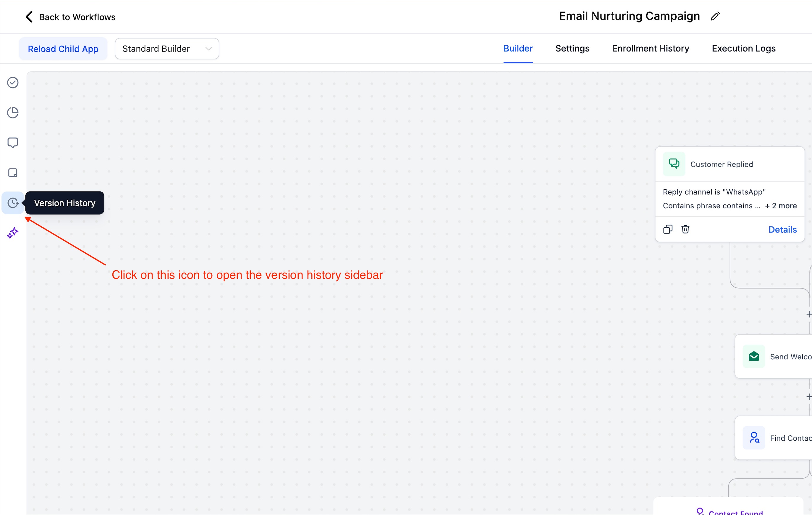Open the Enrollment History tab
Image resolution: width=812 pixels, height=515 pixels.
coord(651,49)
